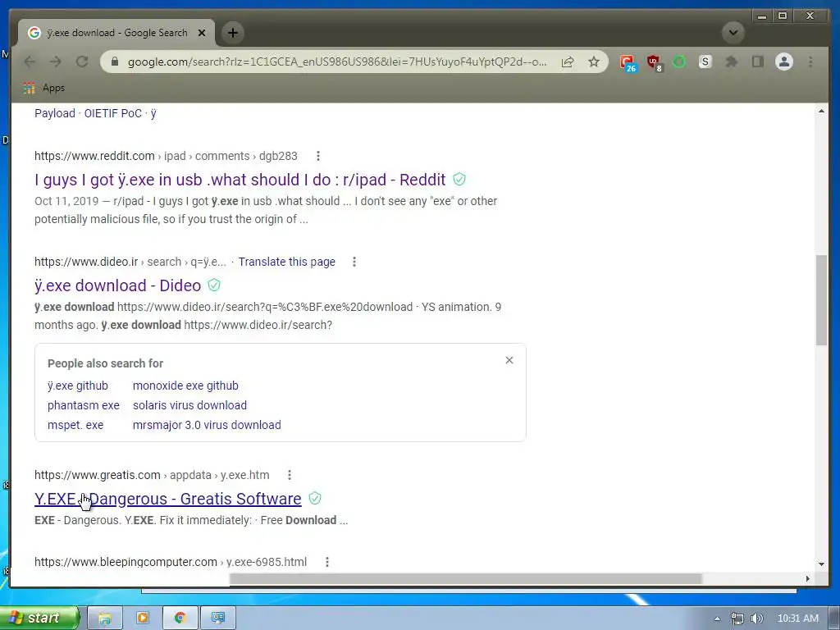Click the browser Forward arrow
The height and width of the screenshot is (630, 840).
[56, 62]
